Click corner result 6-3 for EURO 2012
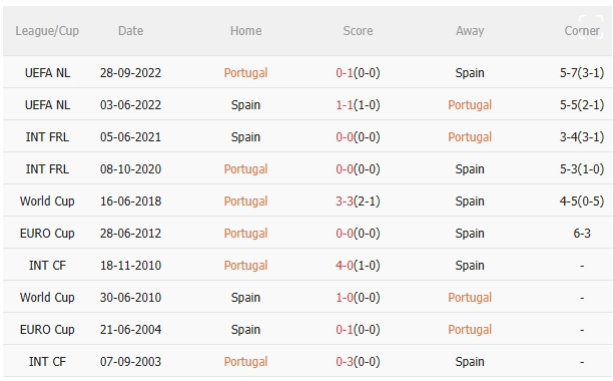The image size is (613, 381). coord(582,233)
